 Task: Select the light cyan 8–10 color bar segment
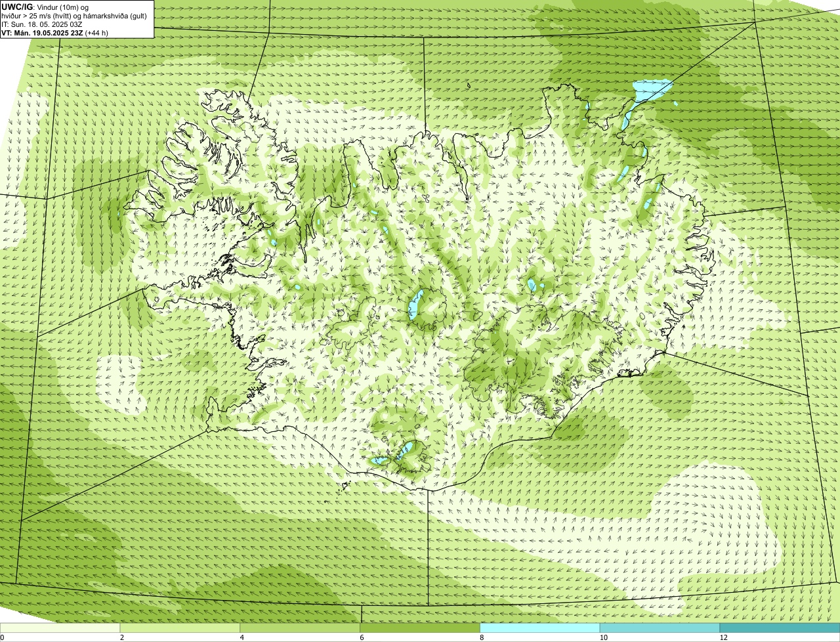540,628
